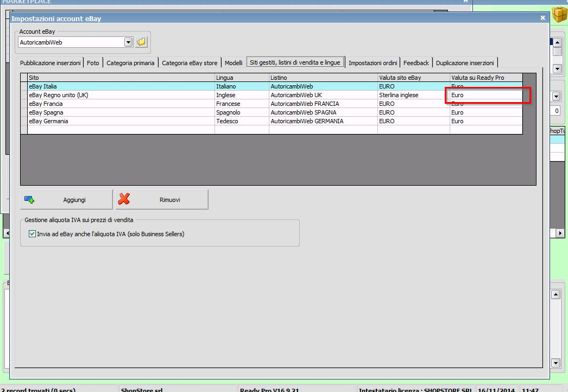568x392 pixels.
Task: Click the Rimuovi button
Action: pos(162,199)
